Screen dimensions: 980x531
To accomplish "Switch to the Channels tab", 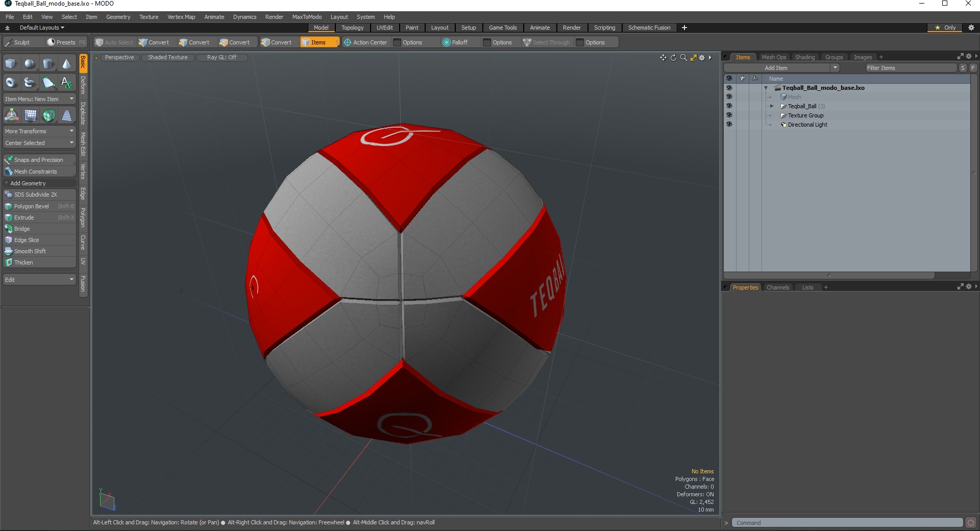I will pyautogui.click(x=778, y=287).
